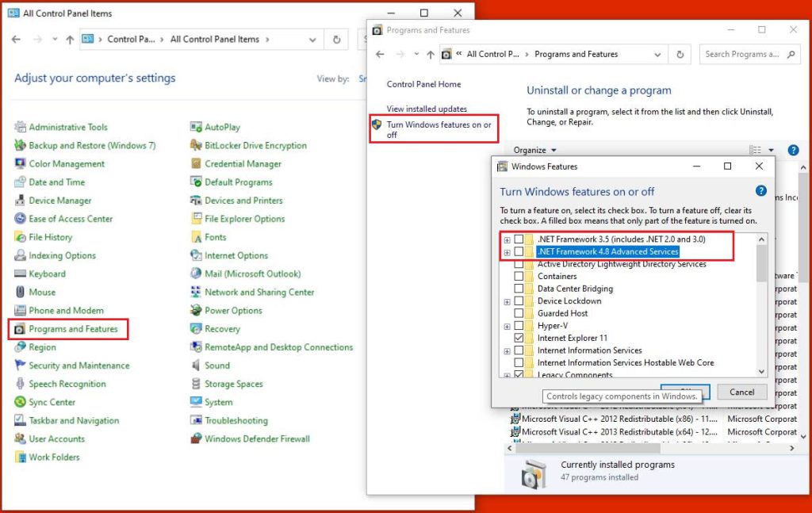Open the Ease of Access Center icon
This screenshot has height=513, width=812.
[x=20, y=219]
